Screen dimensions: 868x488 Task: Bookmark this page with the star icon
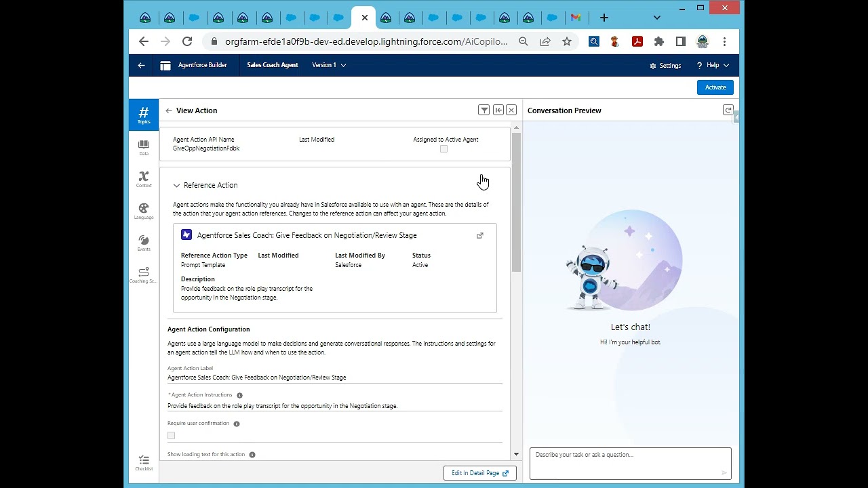click(567, 41)
